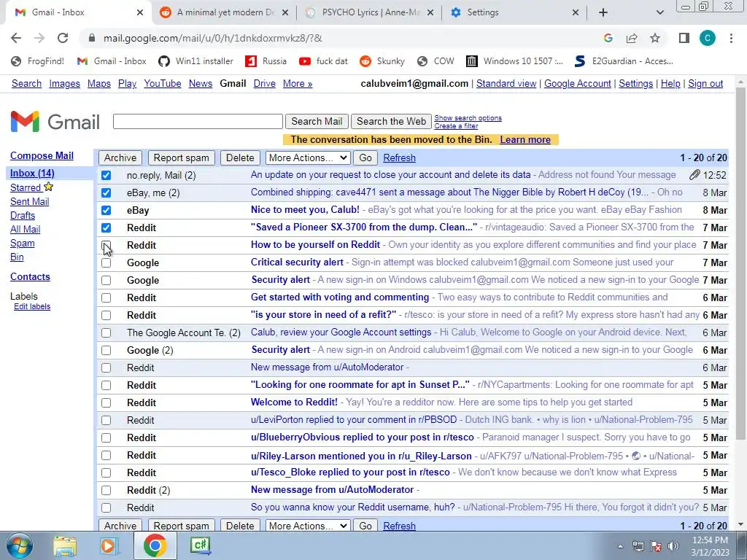Click the volume icon in system tray
This screenshot has width=747, height=560.
[673, 546]
